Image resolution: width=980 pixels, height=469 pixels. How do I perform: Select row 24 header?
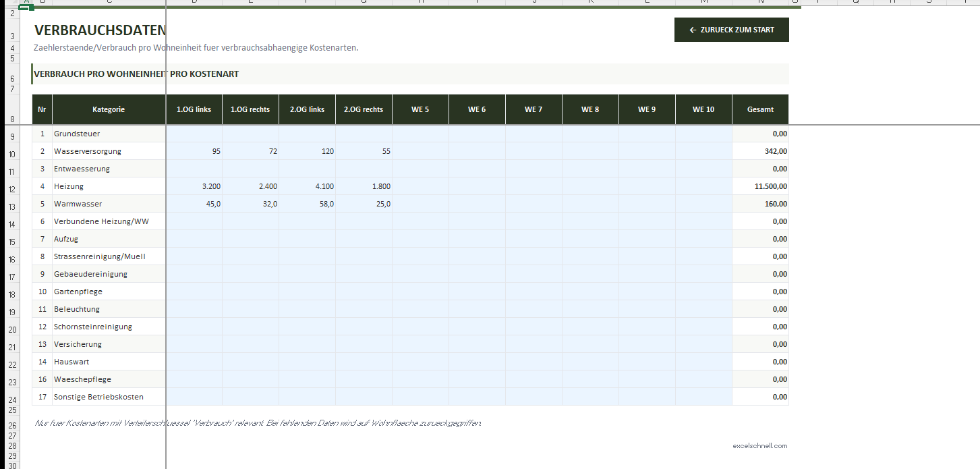coord(11,398)
